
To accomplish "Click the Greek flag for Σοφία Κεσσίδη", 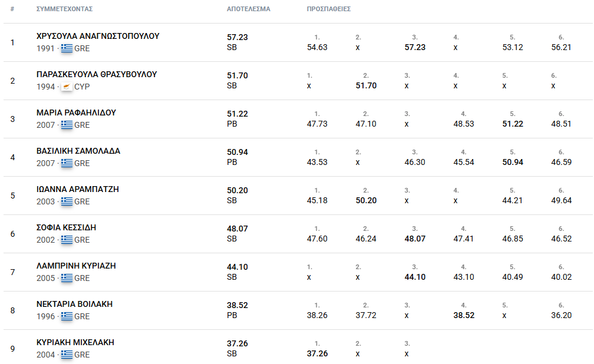I will click(67, 240).
